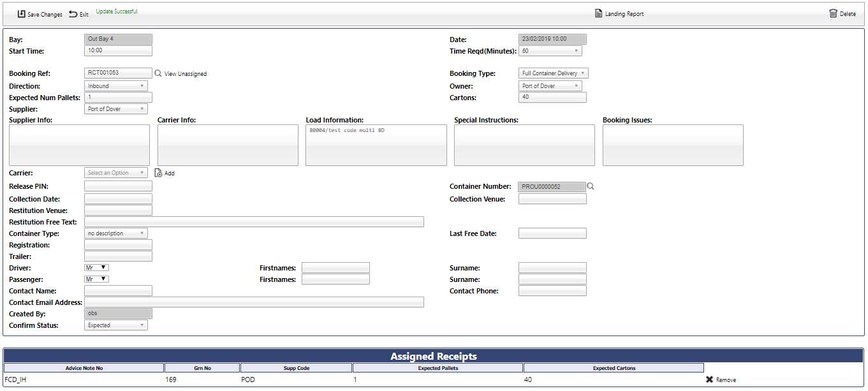Open the Confirm Status dropdown
868x391 pixels.
[x=116, y=325]
